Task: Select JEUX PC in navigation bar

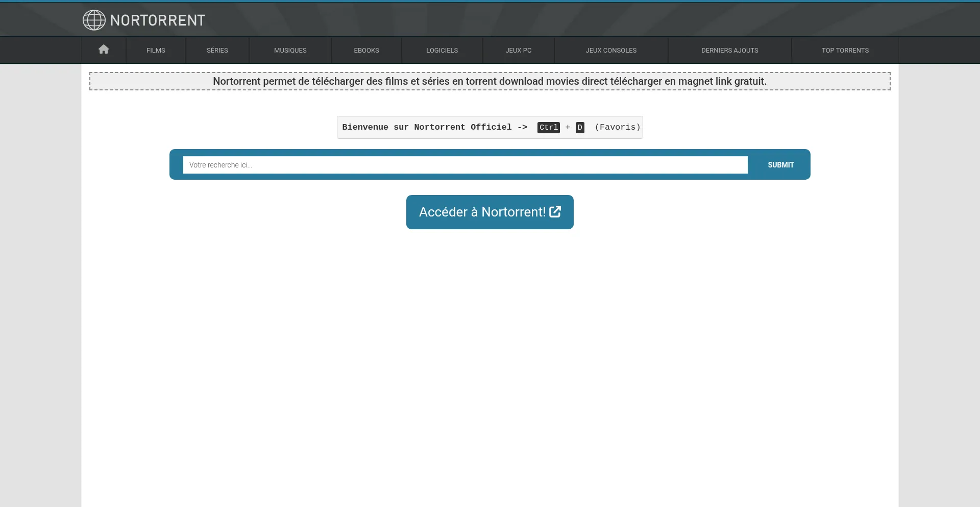Action: click(519, 50)
